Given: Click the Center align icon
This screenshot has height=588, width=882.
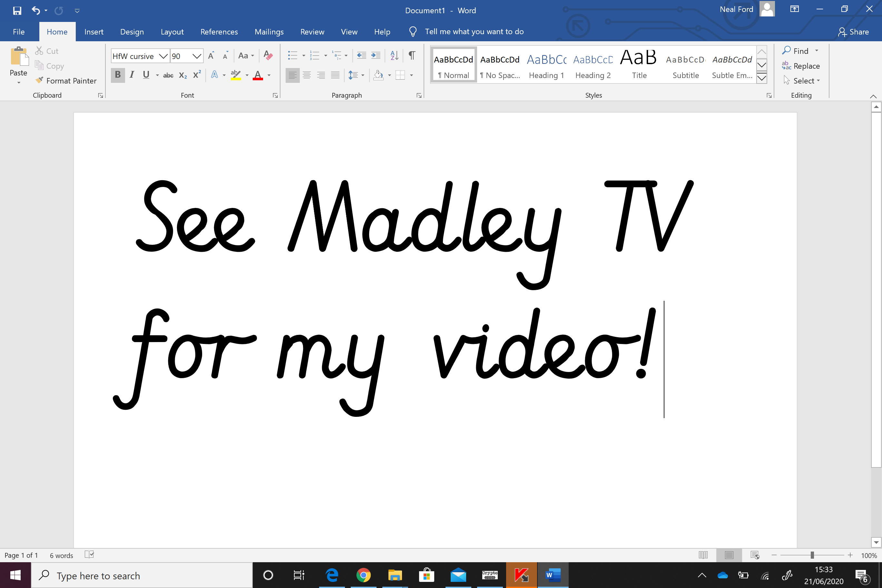Looking at the screenshot, I should click(x=307, y=75).
